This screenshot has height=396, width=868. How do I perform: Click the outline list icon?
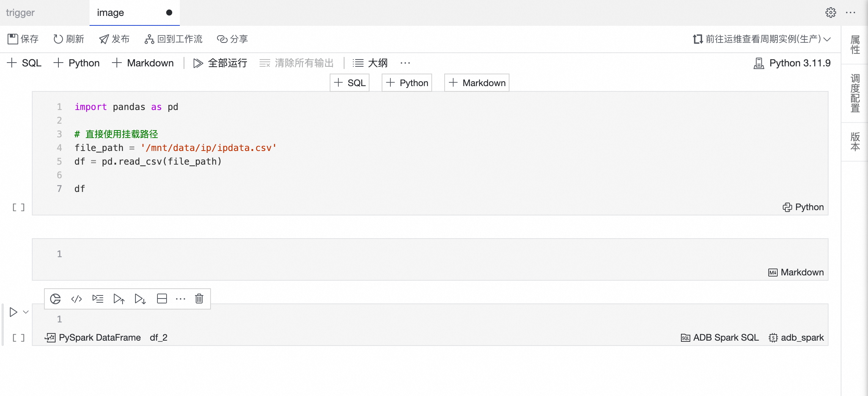click(358, 63)
